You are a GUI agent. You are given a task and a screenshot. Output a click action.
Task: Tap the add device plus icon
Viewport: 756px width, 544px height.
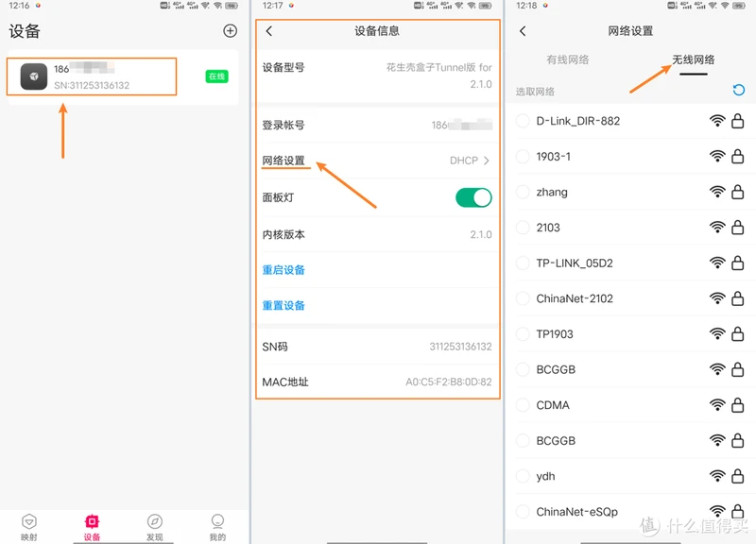230,31
